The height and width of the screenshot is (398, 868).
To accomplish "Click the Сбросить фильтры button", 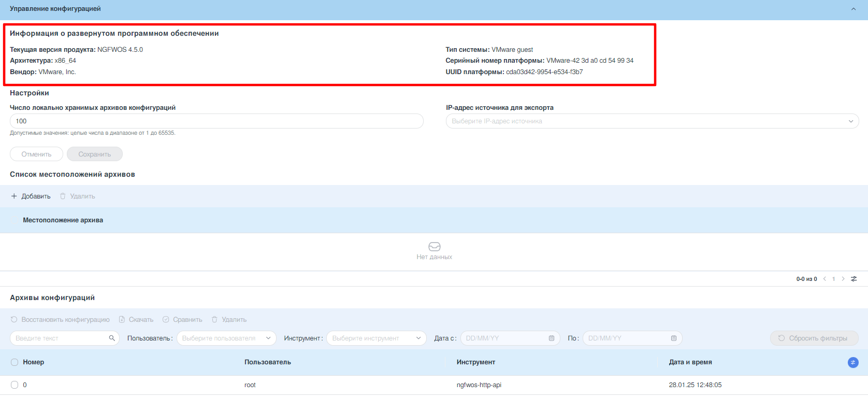I will pyautogui.click(x=814, y=338).
